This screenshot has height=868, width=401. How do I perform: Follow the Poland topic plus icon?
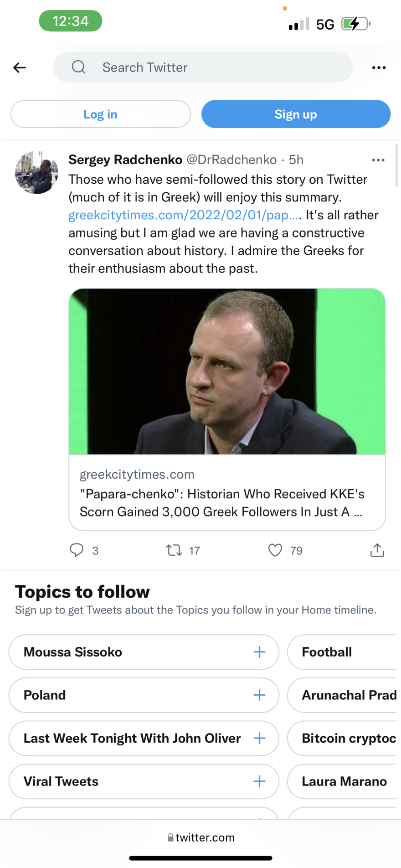[x=259, y=695]
